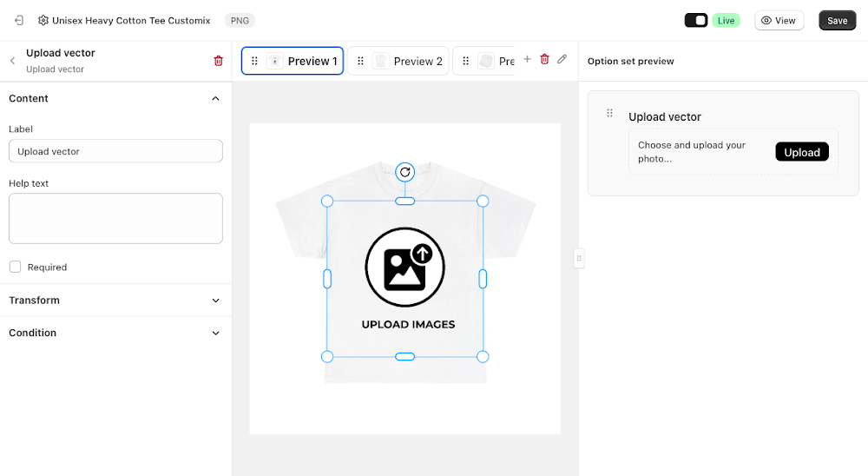Click the panel divider grip handle
This screenshot has width=868, height=476.
coord(579,258)
